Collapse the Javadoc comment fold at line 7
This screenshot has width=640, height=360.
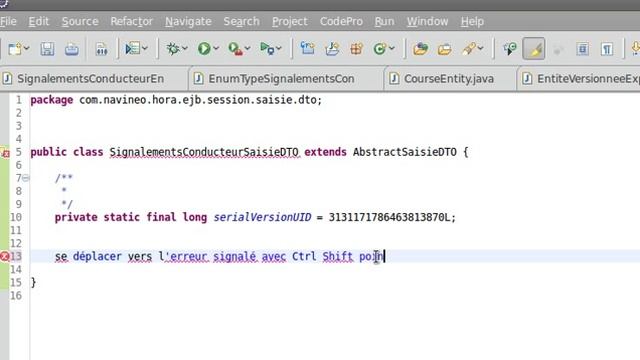(x=26, y=178)
